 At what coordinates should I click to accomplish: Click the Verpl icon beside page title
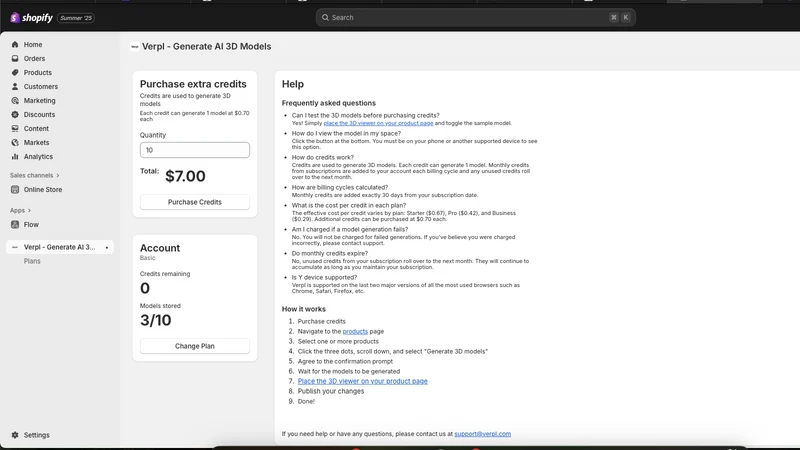[135, 46]
